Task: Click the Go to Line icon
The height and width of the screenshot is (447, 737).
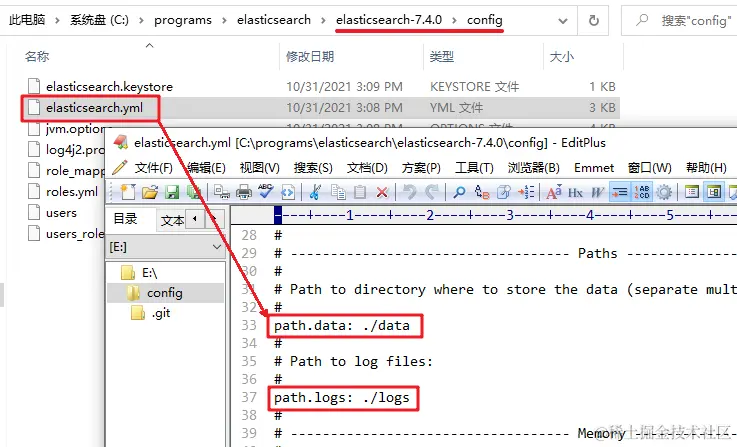Action: [526, 192]
